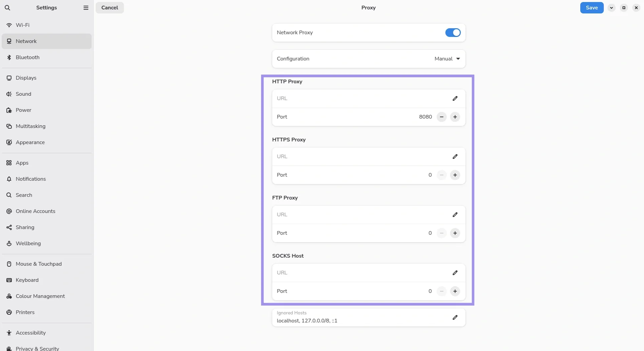
Task: Click the Wi-Fi icon in sidebar
Action: (x=9, y=25)
